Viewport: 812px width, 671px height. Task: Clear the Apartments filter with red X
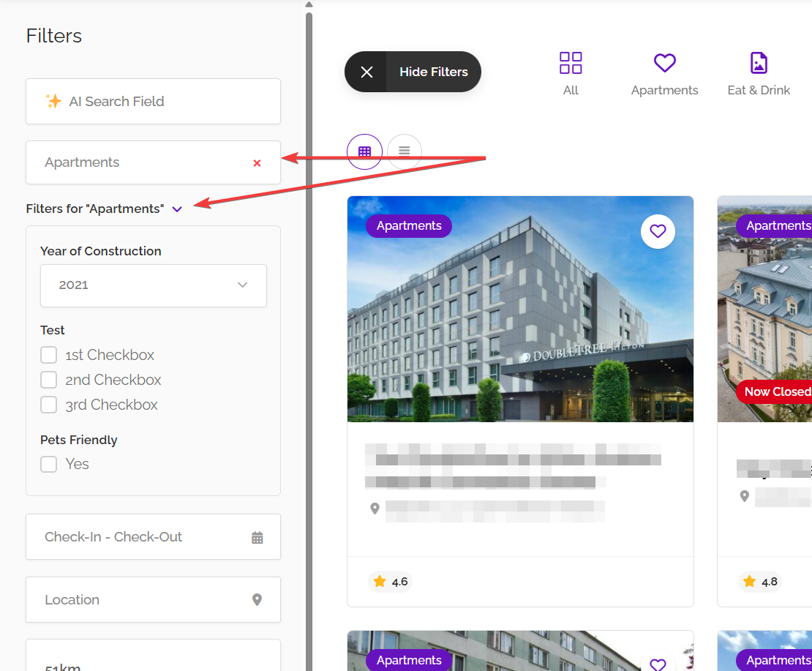(257, 163)
